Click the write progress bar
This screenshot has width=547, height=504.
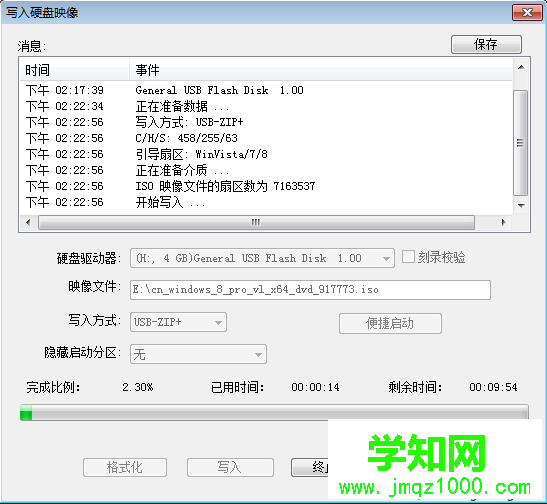tap(274, 413)
